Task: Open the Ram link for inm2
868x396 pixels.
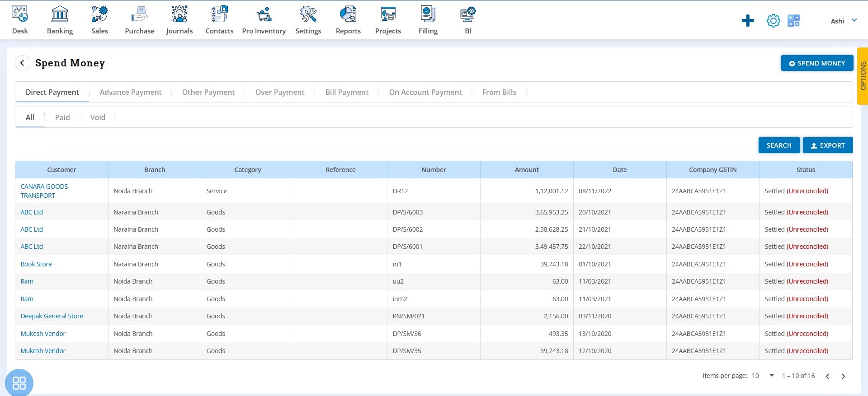Action: point(27,299)
